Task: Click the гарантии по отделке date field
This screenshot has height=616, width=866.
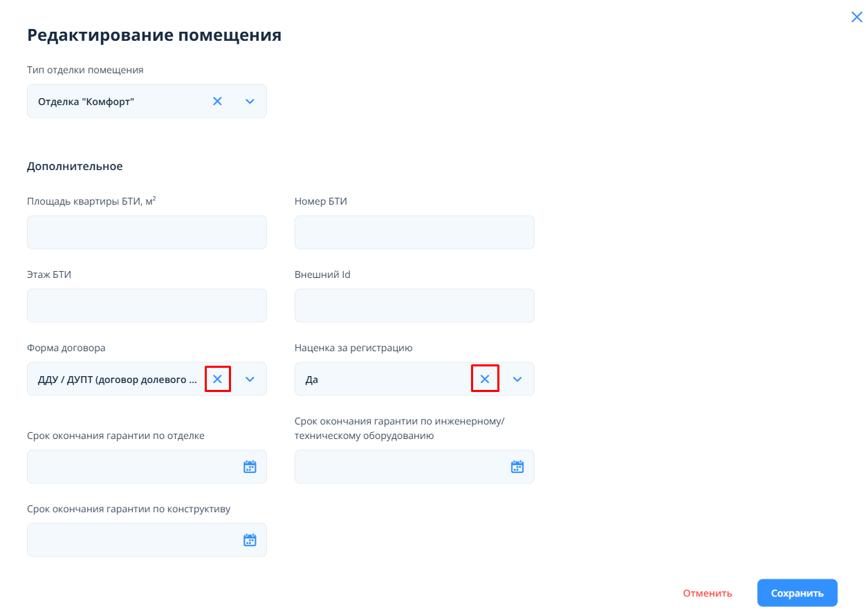Action: click(131, 467)
